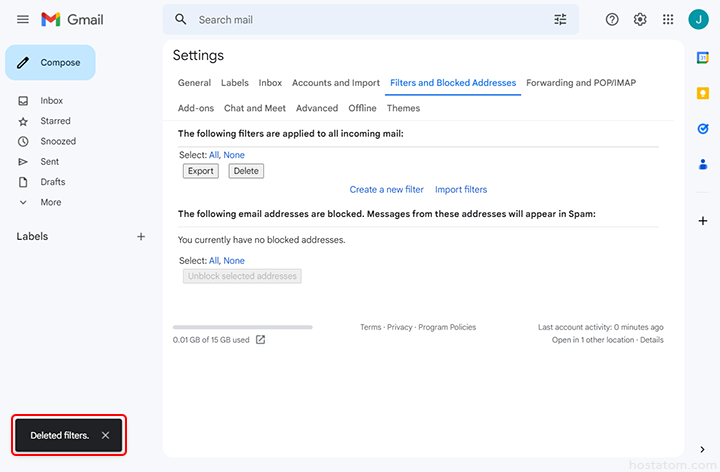Open the Google apps grid
The width and height of the screenshot is (720, 472).
tap(668, 20)
